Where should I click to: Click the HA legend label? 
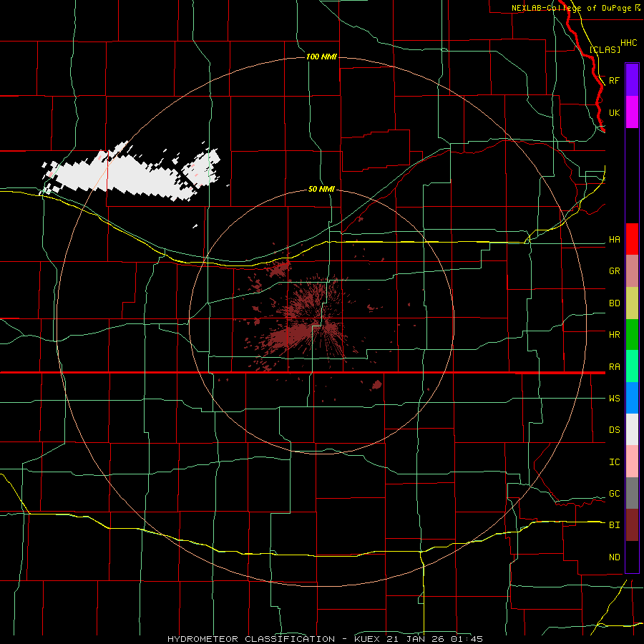point(614,240)
